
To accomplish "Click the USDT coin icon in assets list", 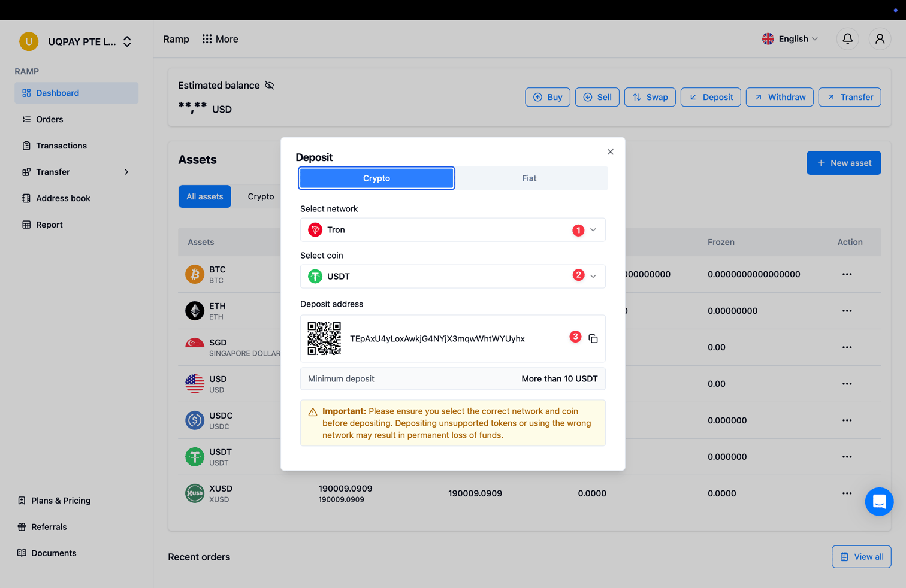I will [194, 457].
